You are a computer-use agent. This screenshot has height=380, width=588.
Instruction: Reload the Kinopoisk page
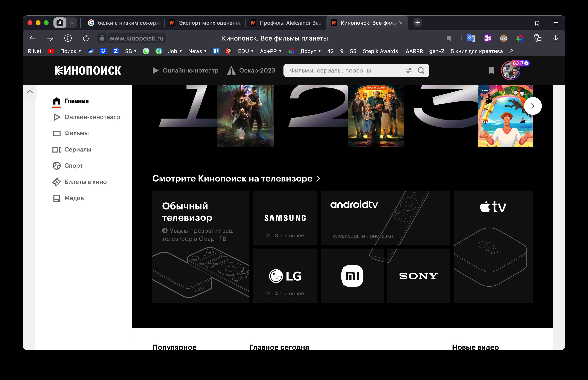[86, 38]
